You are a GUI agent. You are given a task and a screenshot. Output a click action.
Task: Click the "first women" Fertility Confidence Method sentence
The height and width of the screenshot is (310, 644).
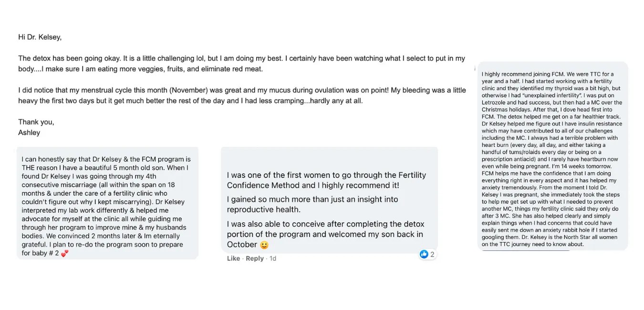tap(326, 180)
